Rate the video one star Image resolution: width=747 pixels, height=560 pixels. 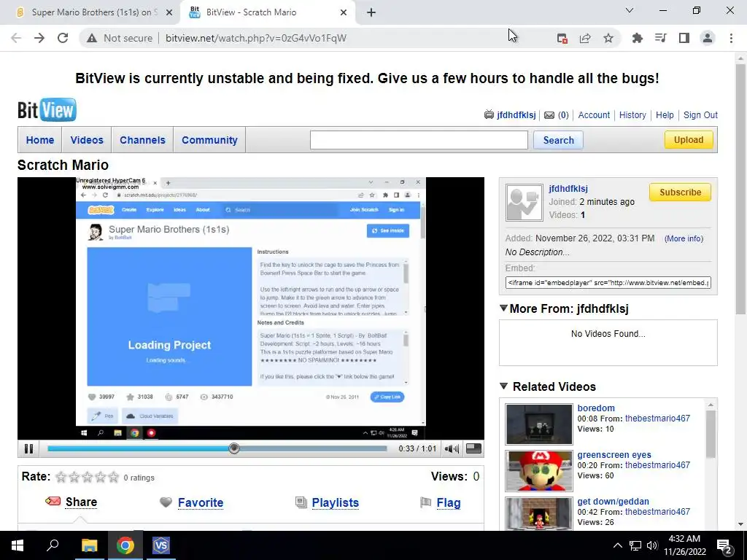(61, 477)
